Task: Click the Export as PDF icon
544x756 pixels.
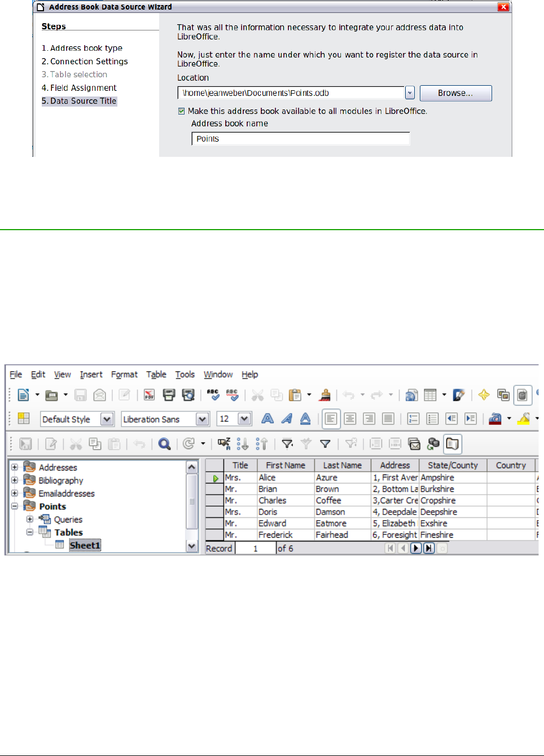Action: (x=149, y=395)
